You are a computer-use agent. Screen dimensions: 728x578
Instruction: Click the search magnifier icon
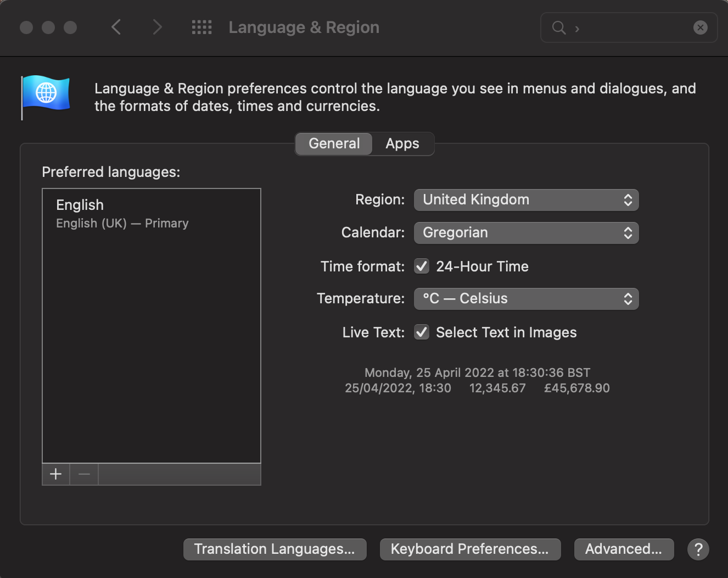559,27
